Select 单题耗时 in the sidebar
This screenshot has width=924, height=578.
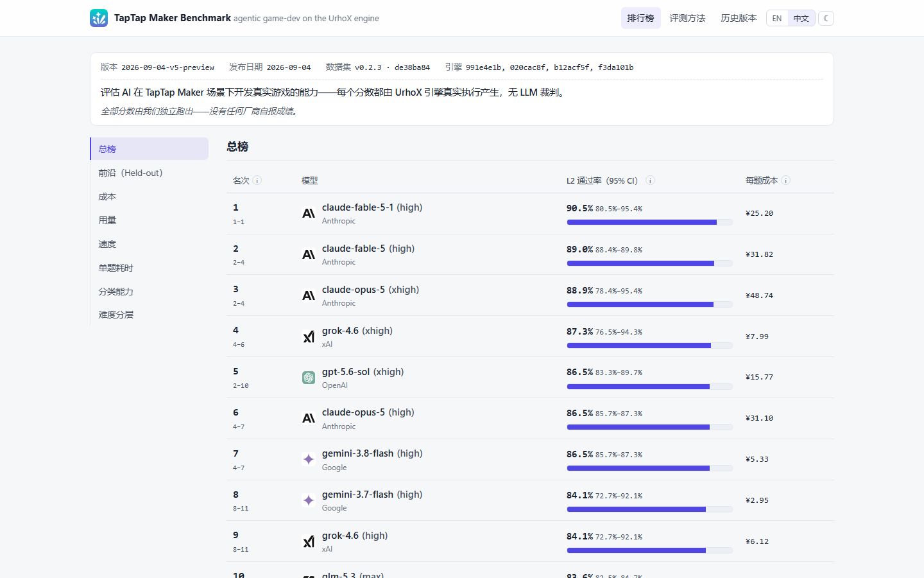[x=149, y=268]
